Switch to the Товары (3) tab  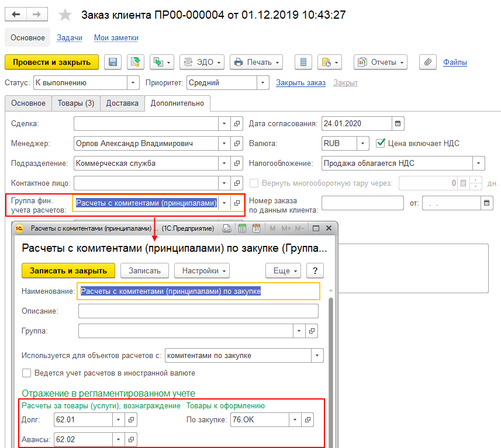(x=76, y=103)
